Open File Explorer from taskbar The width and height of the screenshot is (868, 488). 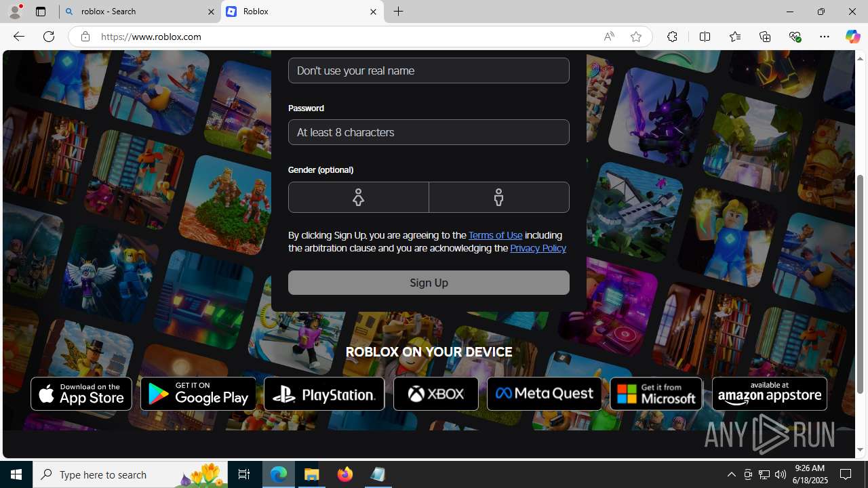[x=312, y=474]
